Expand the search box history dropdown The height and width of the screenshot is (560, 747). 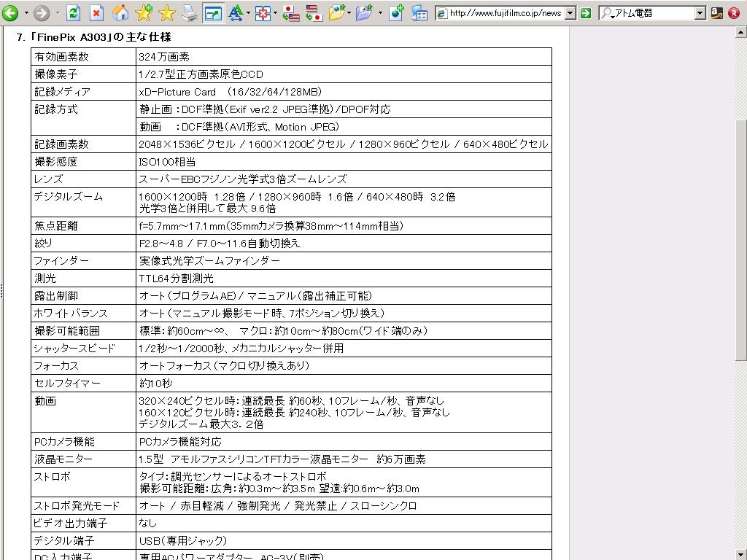700,13
